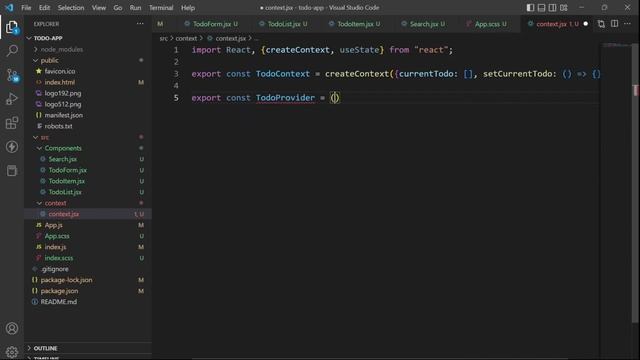640x360 pixels.
Task: Open the Source Control view
Action: (12, 75)
